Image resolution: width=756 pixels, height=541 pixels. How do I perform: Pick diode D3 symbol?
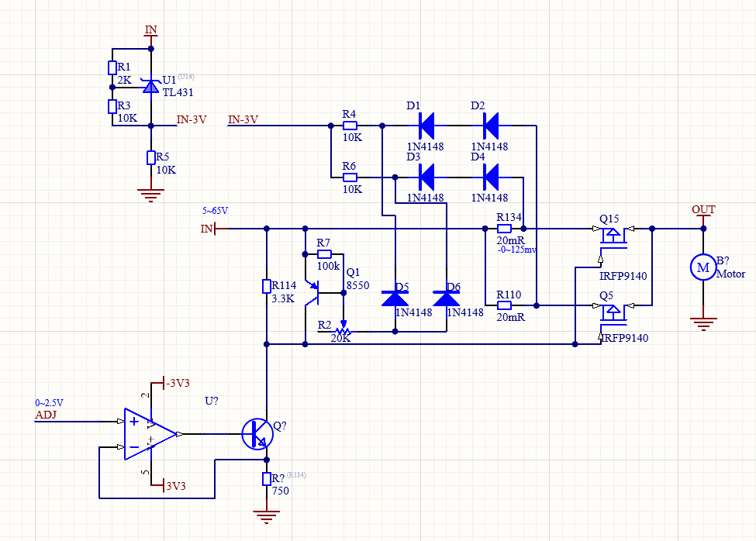click(426, 177)
